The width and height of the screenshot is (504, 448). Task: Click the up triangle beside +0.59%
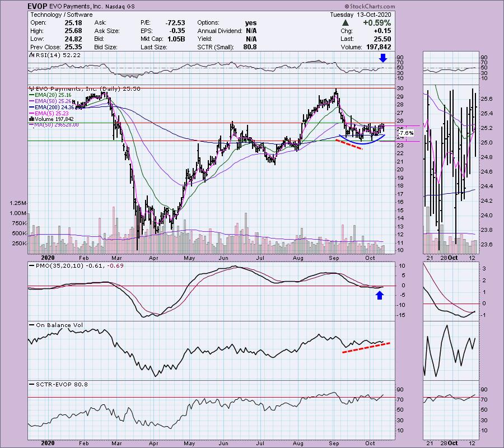(345, 23)
